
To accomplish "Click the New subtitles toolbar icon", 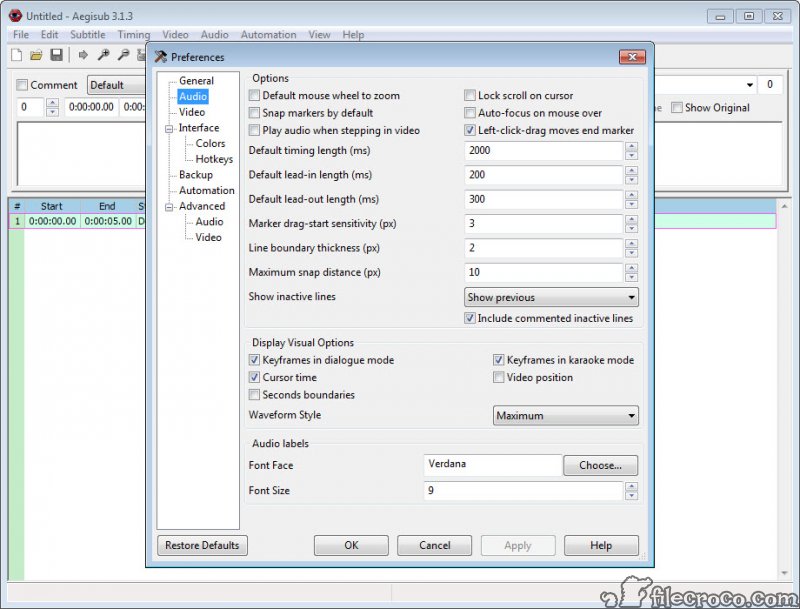I will pos(17,55).
